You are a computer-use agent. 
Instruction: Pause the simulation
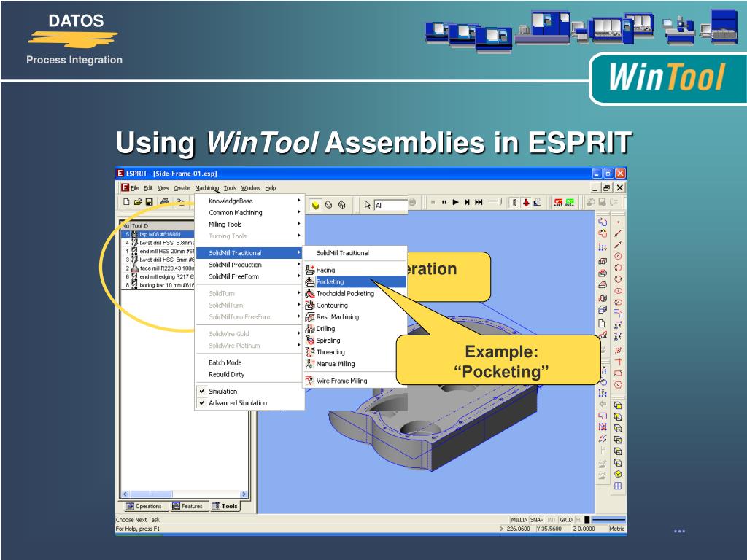point(444,203)
